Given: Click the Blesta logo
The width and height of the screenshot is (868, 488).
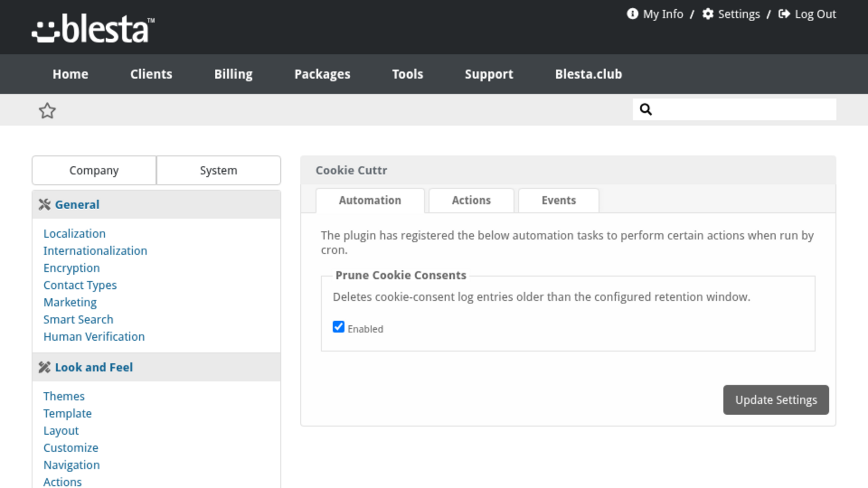Looking at the screenshot, I should pos(93,28).
